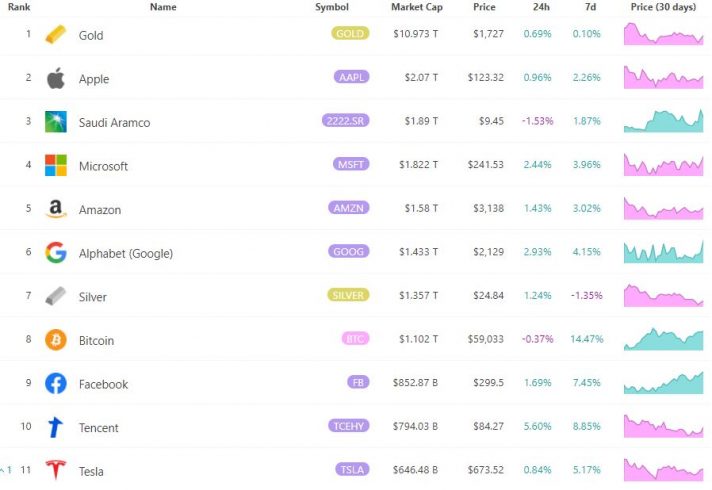Open Amazon's 30-day price chart

click(x=663, y=208)
